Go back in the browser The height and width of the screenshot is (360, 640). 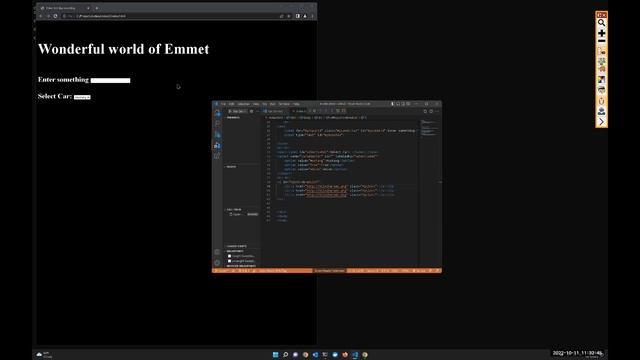(41, 16)
